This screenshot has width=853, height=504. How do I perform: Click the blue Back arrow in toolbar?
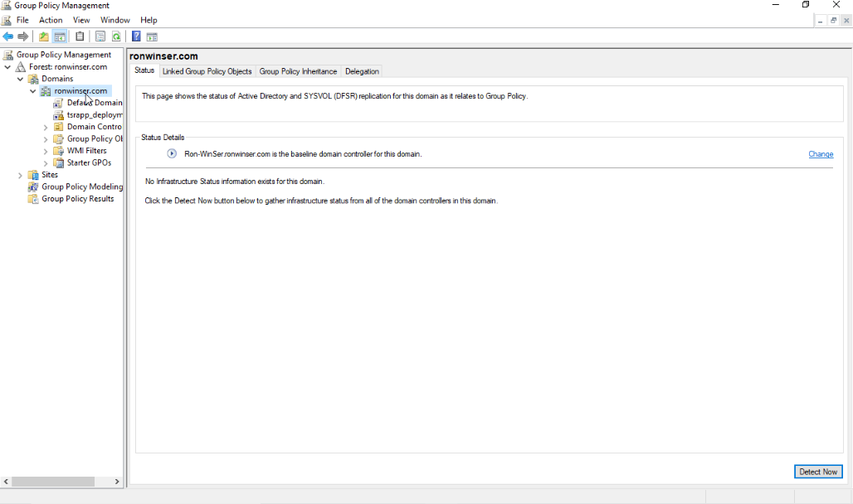[x=8, y=36]
